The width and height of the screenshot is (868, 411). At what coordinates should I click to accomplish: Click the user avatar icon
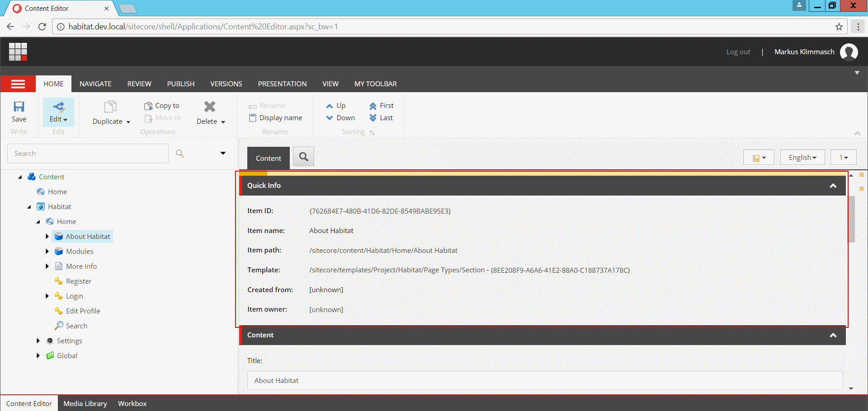tap(849, 52)
